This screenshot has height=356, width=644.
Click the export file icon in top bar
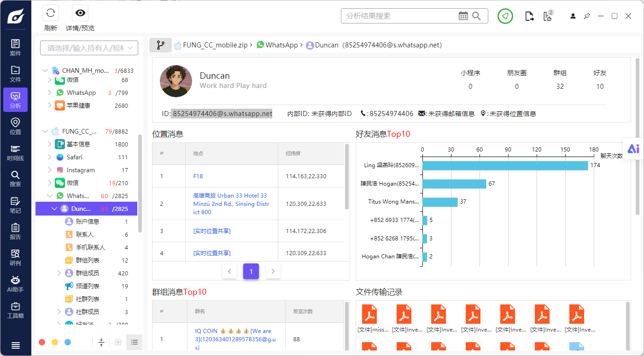(530, 16)
